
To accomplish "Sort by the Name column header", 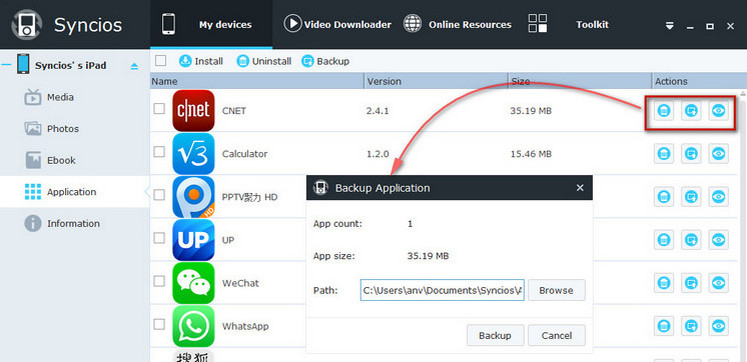I will (257, 81).
